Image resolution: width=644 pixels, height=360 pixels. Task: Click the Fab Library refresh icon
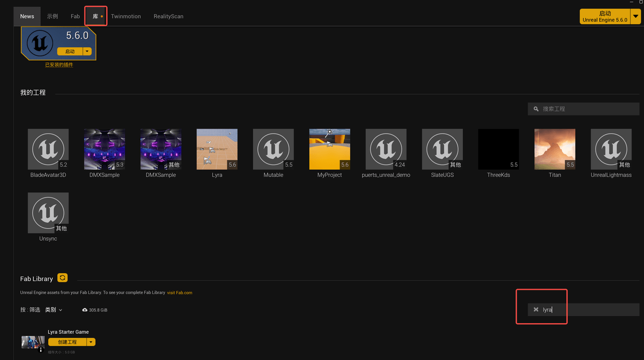coord(62,278)
